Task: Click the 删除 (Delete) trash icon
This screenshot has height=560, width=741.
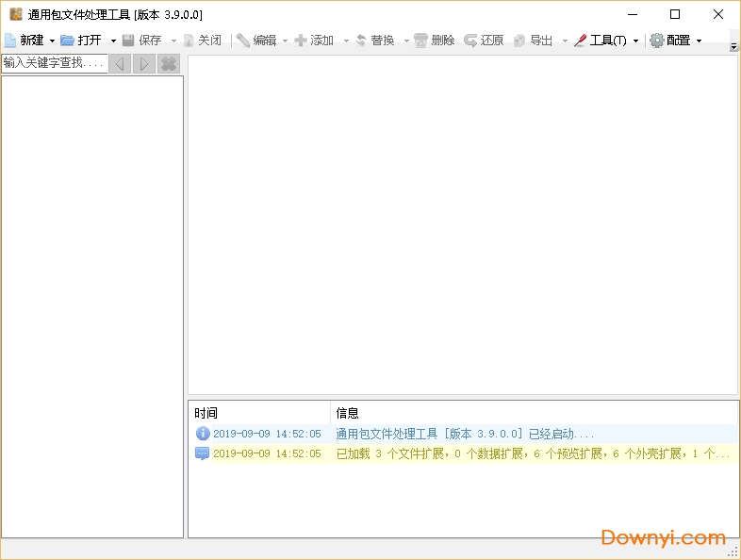Action: 420,41
